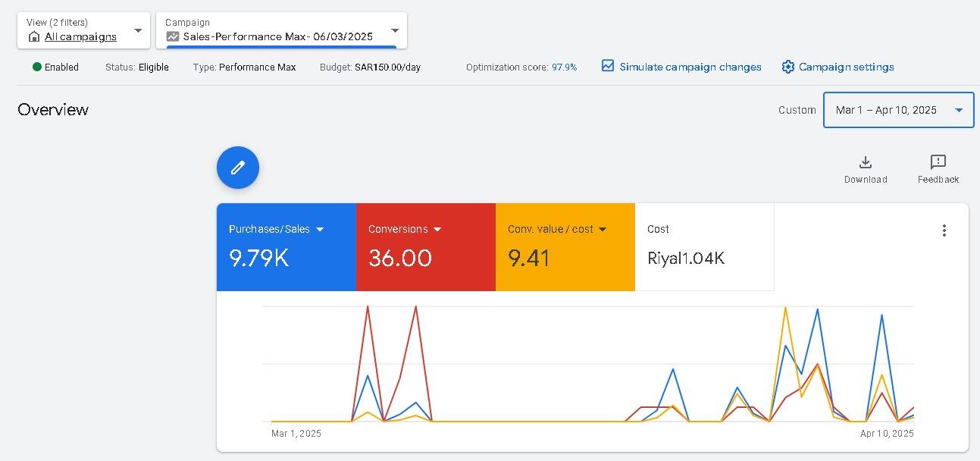Click the Download arrow icon

(866, 162)
